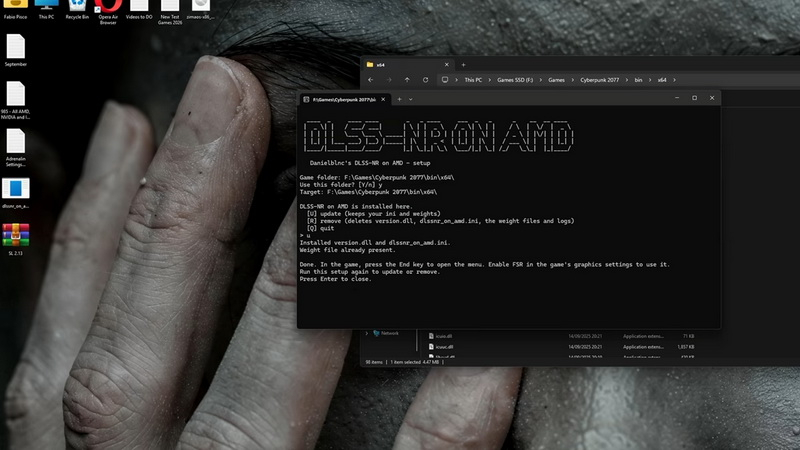Expand chevron after Cyberpunk 2077 breadcrumb

coord(627,80)
